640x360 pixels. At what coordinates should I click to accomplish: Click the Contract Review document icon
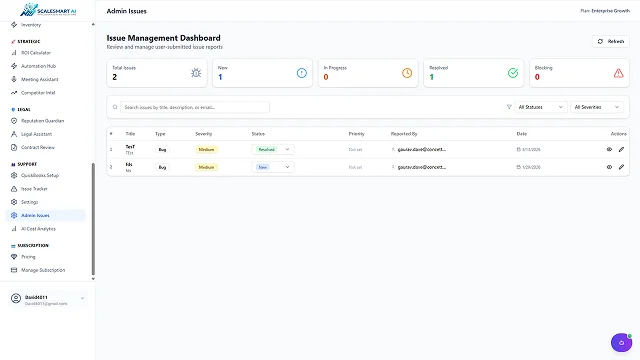[x=14, y=147]
